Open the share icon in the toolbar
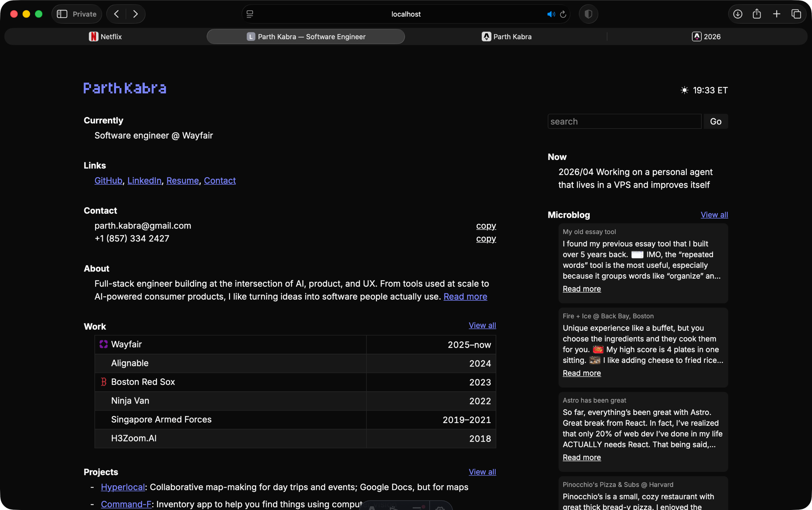This screenshot has width=812, height=510. click(757, 14)
